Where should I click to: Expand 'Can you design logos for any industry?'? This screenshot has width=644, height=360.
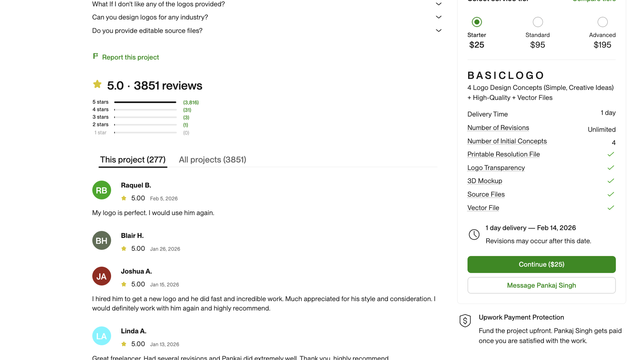point(438,17)
